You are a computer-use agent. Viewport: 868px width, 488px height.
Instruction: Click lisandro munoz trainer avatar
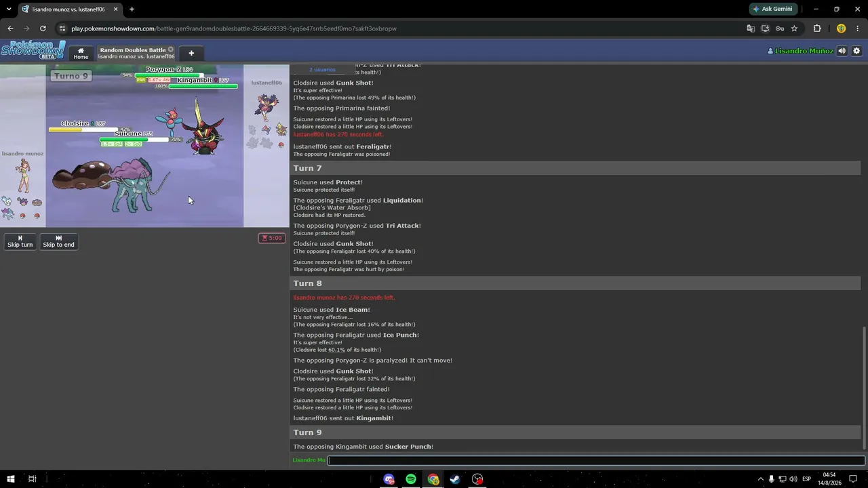click(x=23, y=177)
